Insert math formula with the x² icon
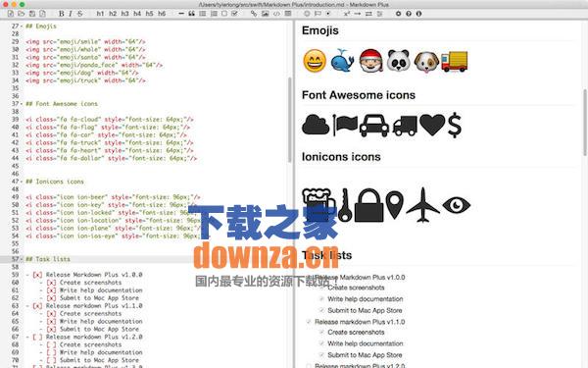The width and height of the screenshot is (588, 368). [347, 14]
